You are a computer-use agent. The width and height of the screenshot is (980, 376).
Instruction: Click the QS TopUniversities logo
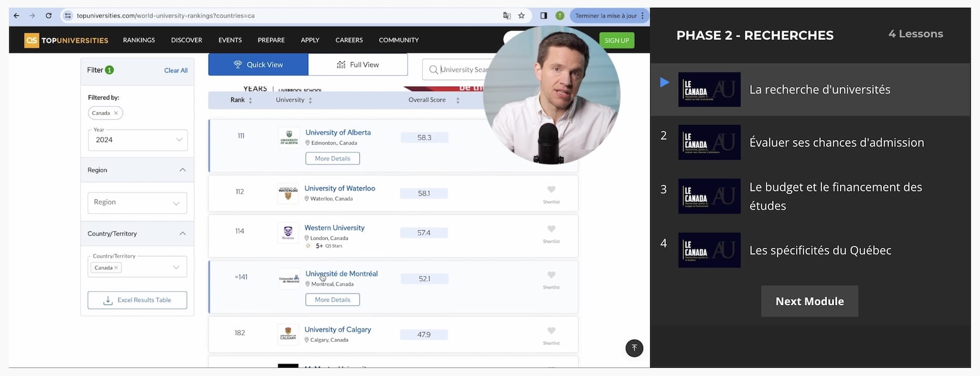click(x=66, y=40)
